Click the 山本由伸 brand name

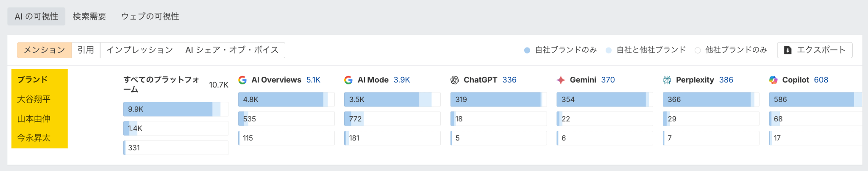pos(34,119)
